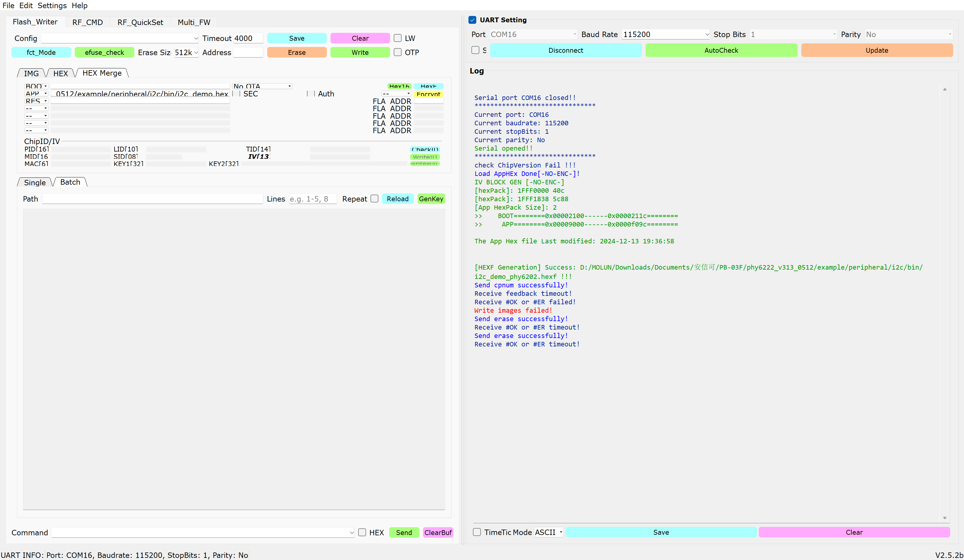Switch to the Single tab
The width and height of the screenshot is (964, 560).
point(35,183)
